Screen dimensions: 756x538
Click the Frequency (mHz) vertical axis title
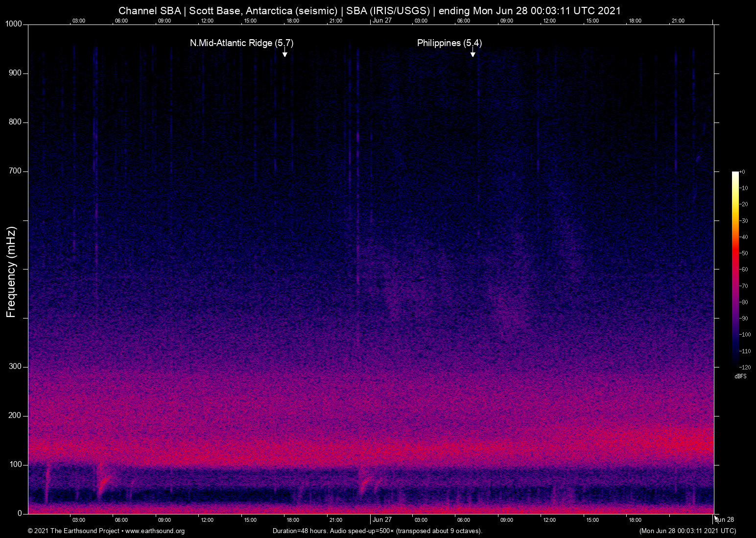[11, 272]
